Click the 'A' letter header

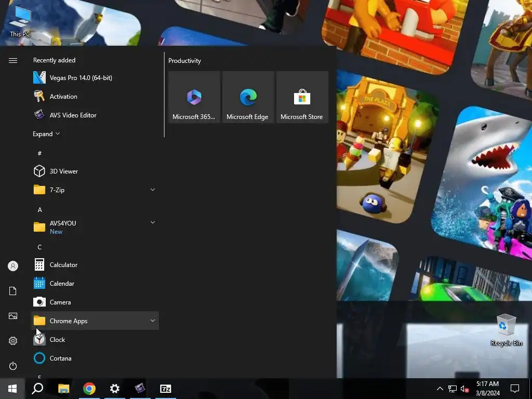coord(39,210)
